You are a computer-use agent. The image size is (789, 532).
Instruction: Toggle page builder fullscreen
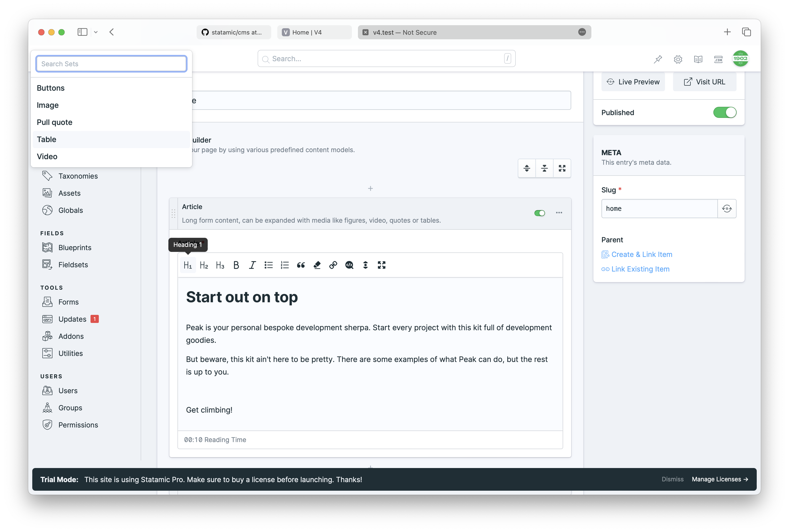coord(562,168)
